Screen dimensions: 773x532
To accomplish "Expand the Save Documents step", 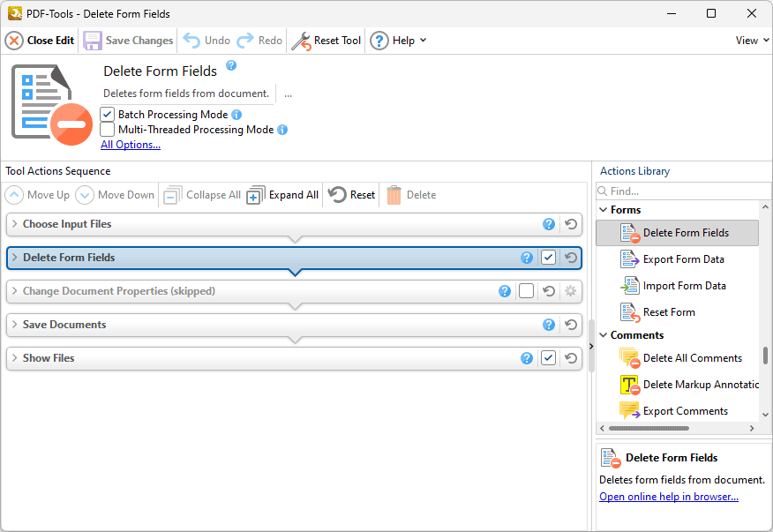I will [14, 325].
